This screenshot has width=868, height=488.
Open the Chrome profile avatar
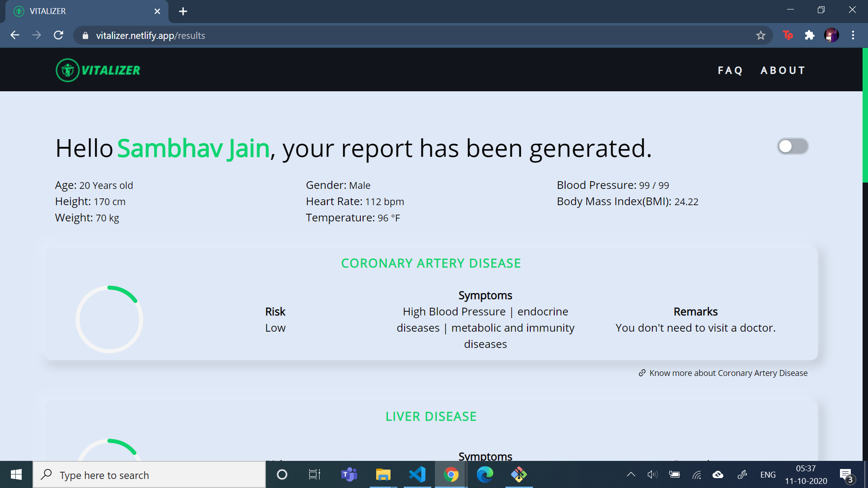831,35
